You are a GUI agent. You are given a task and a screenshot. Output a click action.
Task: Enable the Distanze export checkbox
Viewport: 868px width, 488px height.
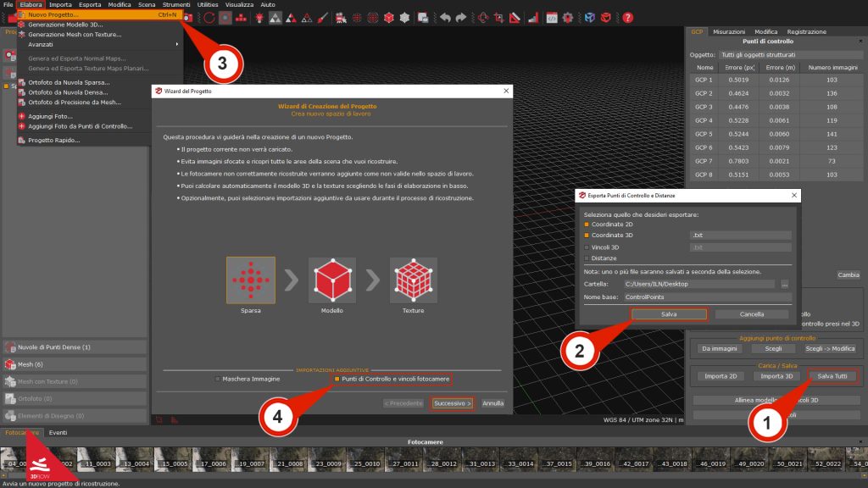pyautogui.click(x=587, y=258)
